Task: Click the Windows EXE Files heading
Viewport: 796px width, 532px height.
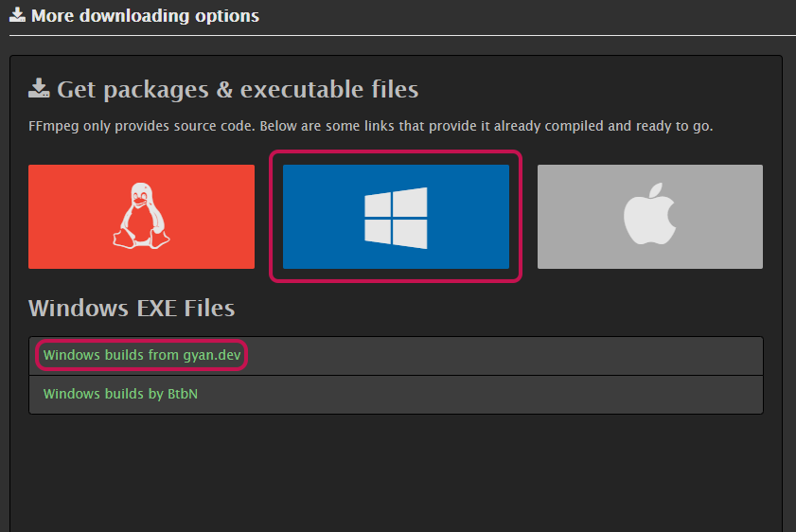Action: coord(132,308)
